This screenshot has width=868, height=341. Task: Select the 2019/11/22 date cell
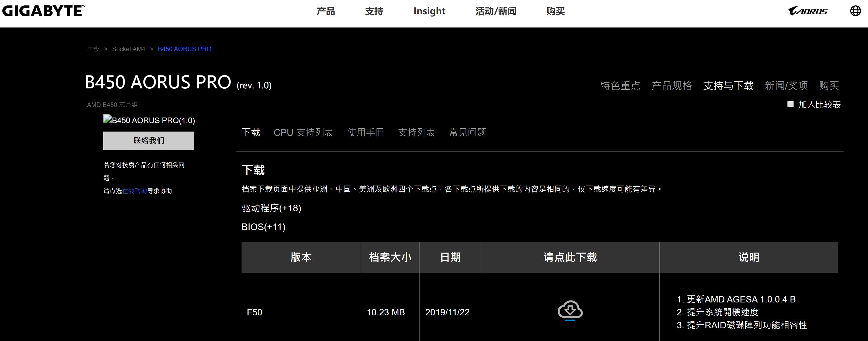(447, 312)
